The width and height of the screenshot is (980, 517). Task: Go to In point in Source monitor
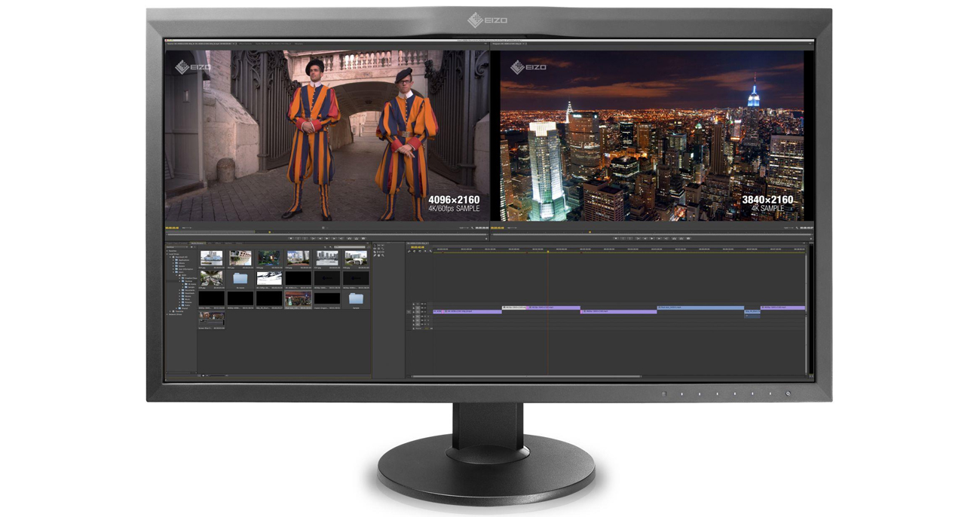(x=313, y=238)
